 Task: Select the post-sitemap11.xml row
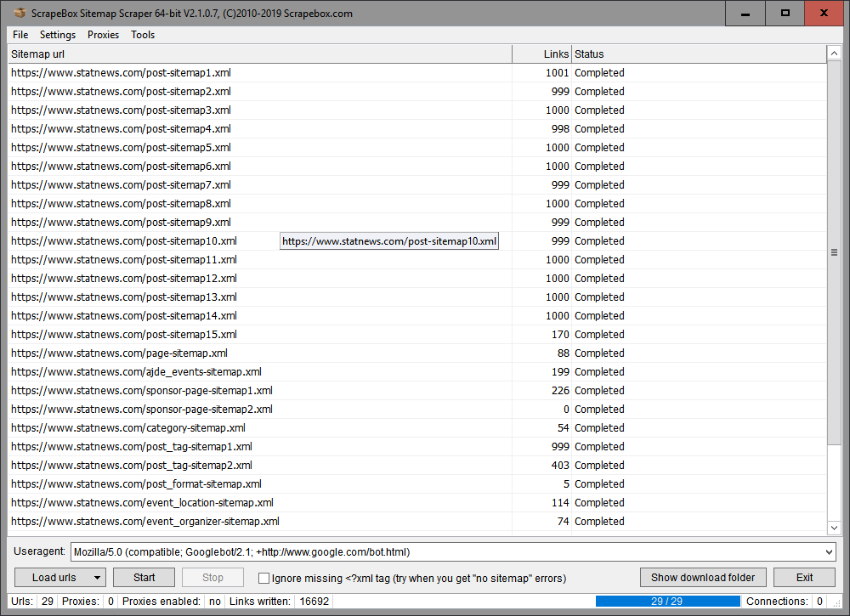[417, 260]
